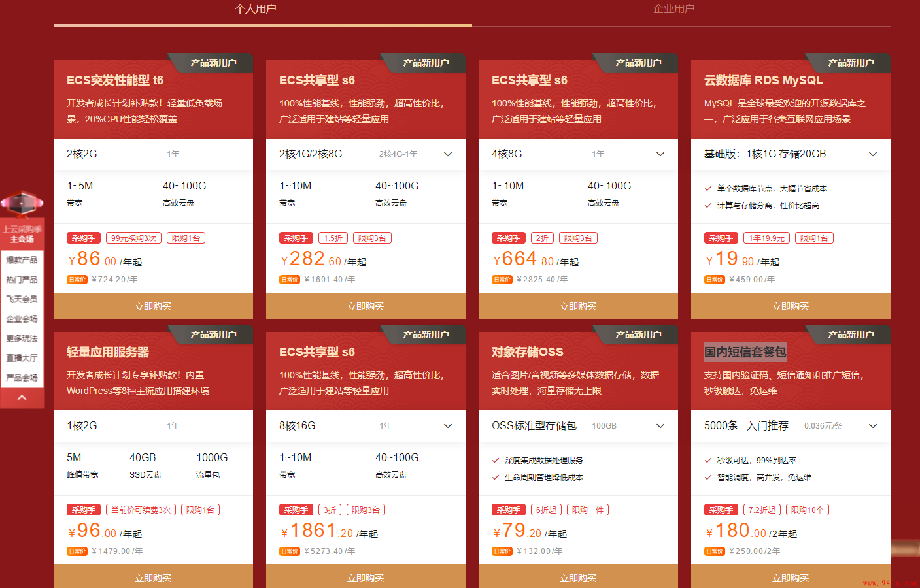Viewport: 920px width, 588px height.
Task: Click checkmark next to 秒级可达，99%到达率
Action: coord(707,461)
